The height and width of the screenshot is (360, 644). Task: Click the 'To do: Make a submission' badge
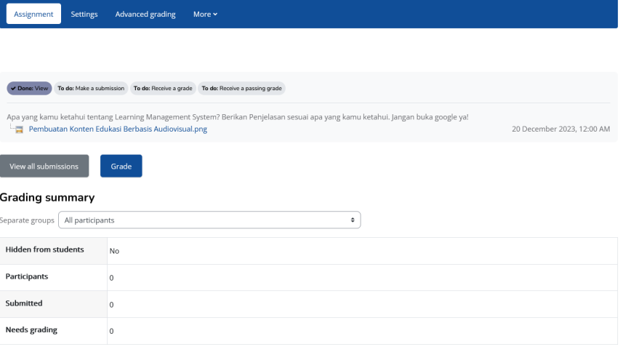pos(91,88)
